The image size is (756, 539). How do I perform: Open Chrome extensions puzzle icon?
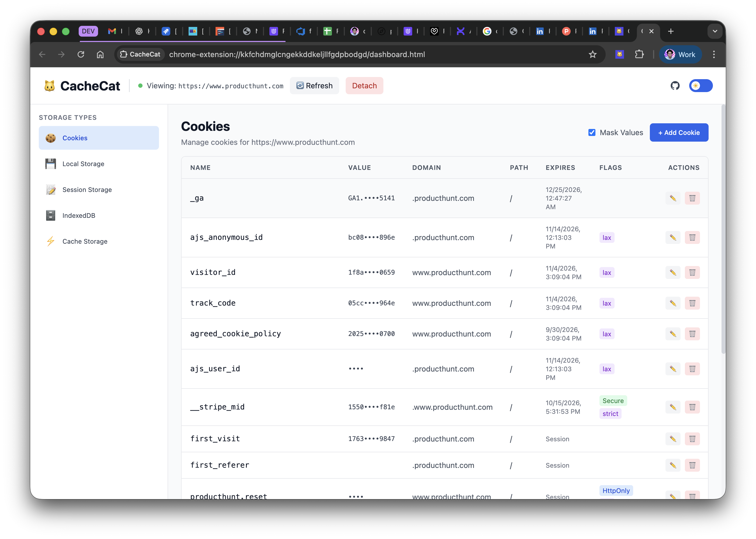coord(639,54)
